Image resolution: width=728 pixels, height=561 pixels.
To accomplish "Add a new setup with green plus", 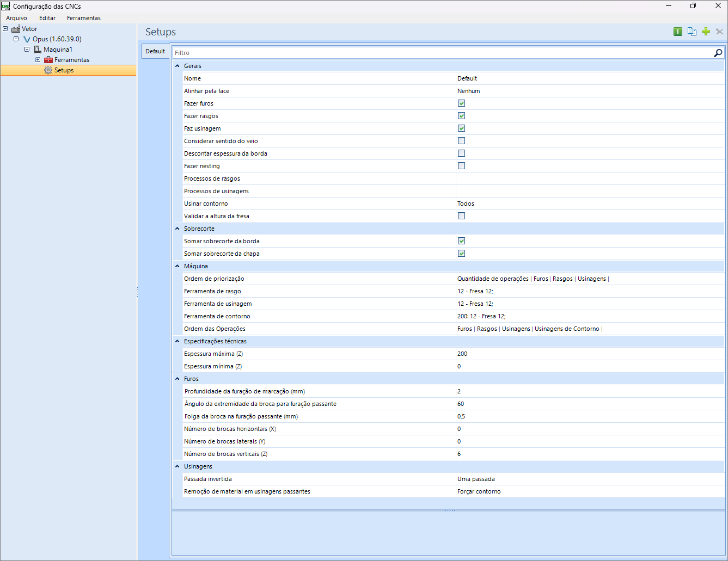I will pyautogui.click(x=706, y=32).
